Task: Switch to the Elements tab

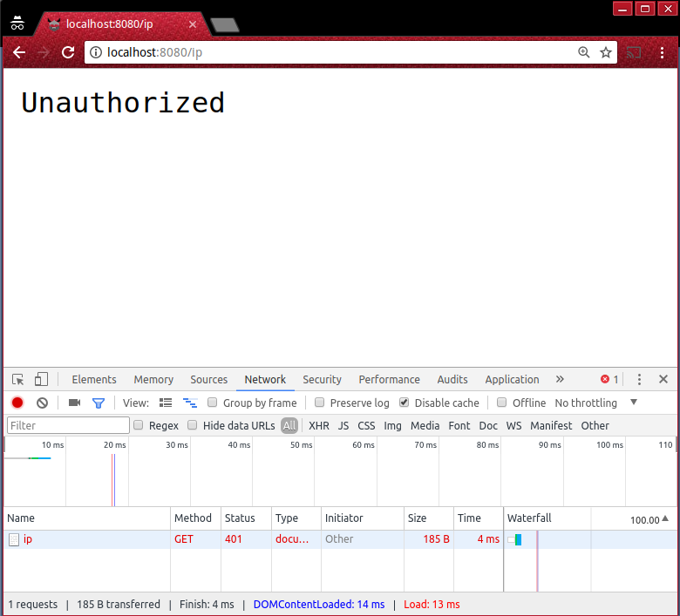Action: (x=94, y=380)
